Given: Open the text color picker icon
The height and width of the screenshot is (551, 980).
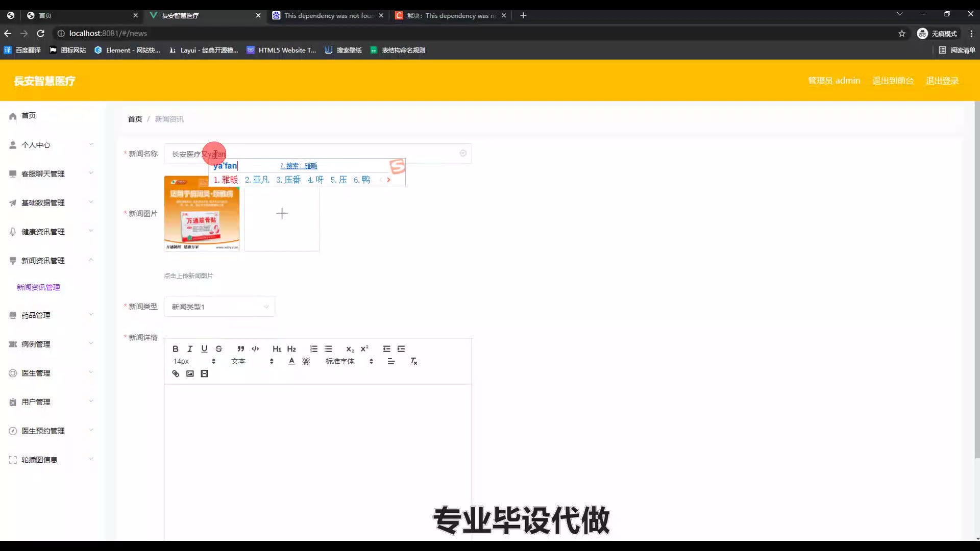Looking at the screenshot, I should point(291,361).
